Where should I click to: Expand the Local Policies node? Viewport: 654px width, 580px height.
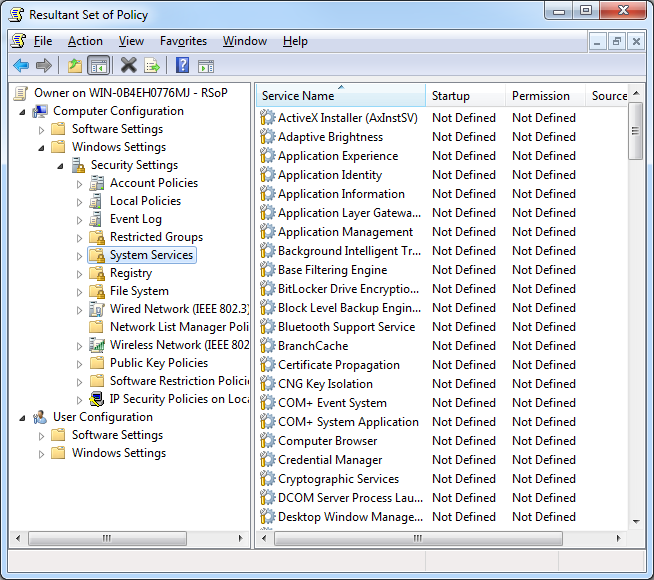(79, 202)
